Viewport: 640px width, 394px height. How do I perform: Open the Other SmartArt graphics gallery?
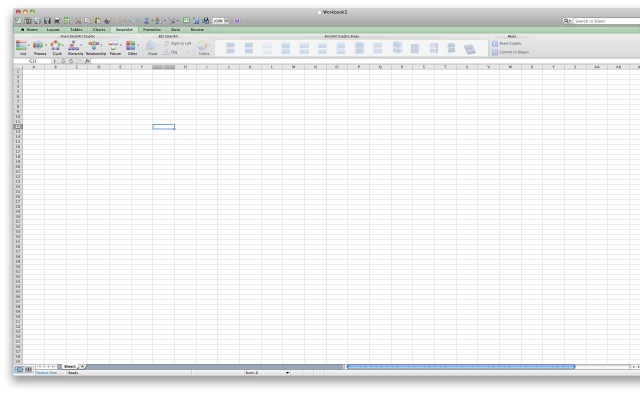[132, 47]
